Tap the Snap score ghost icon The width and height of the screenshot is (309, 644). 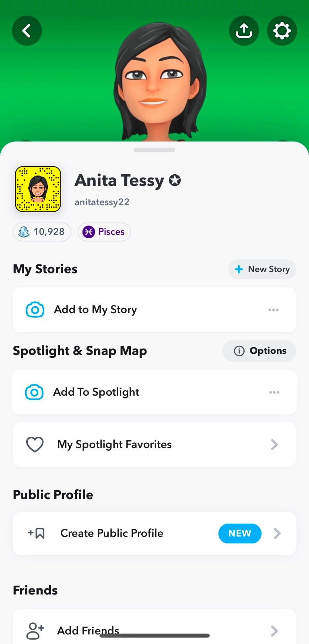pyautogui.click(x=24, y=232)
